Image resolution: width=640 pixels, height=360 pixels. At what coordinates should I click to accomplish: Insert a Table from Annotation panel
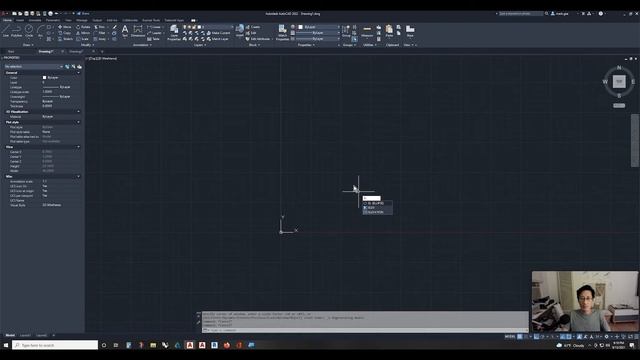(x=153, y=39)
